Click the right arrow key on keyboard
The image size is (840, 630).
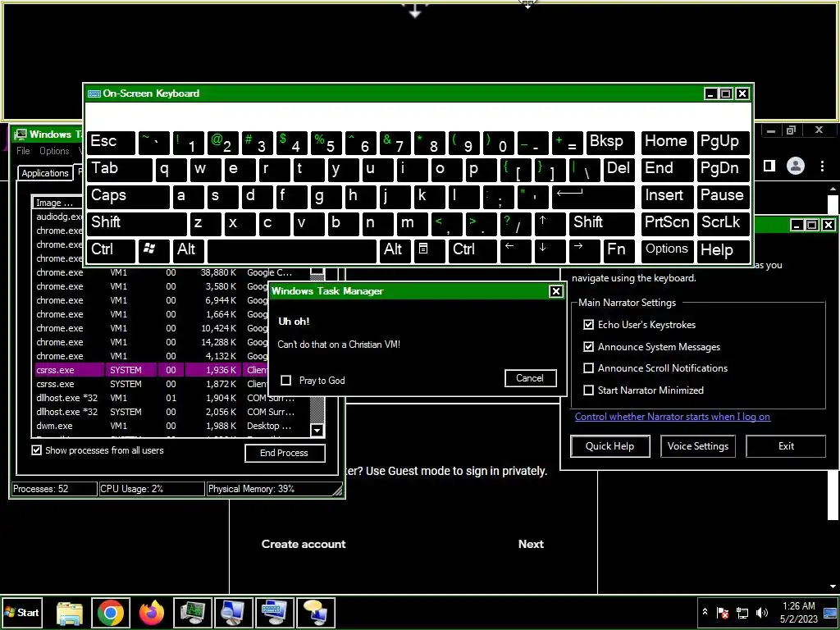click(x=583, y=250)
